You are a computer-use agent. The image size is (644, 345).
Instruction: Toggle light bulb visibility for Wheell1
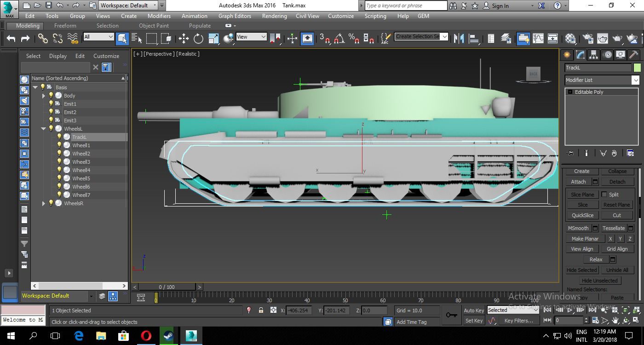59,145
